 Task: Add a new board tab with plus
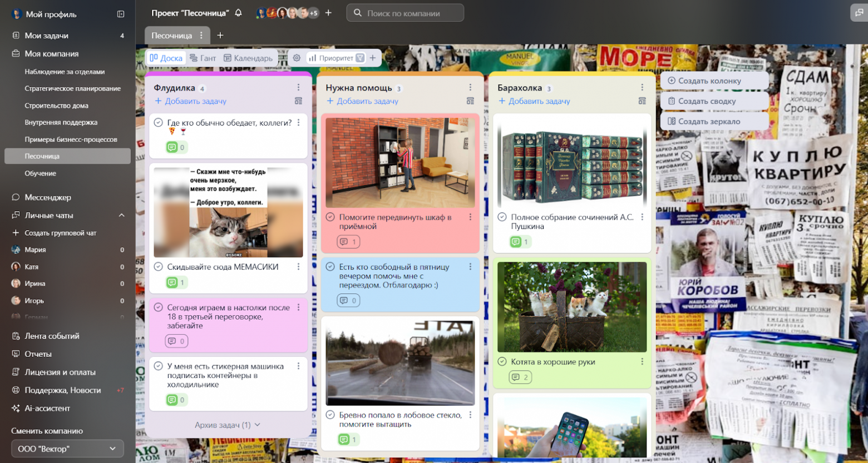coord(220,36)
